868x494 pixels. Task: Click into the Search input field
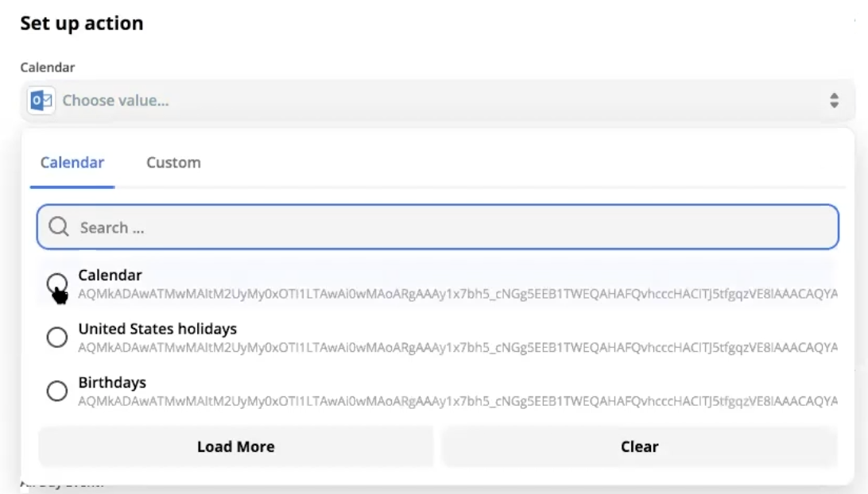453,228
